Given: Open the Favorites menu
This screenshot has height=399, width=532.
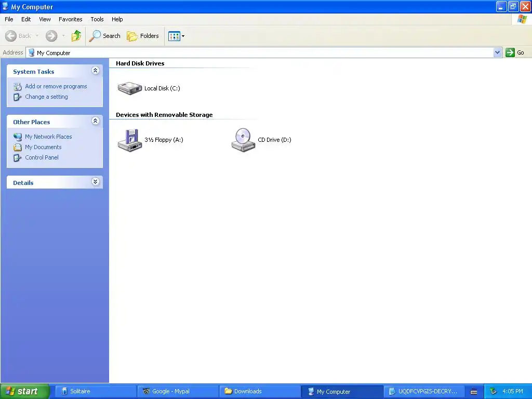Looking at the screenshot, I should [x=70, y=19].
